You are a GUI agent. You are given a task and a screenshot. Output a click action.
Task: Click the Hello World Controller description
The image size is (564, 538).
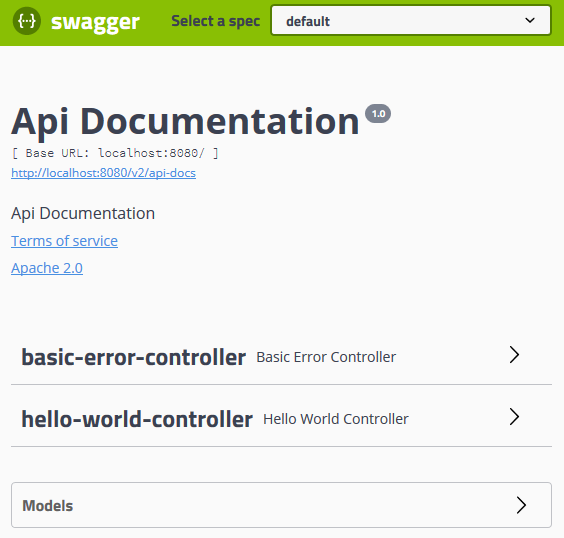coord(336,419)
